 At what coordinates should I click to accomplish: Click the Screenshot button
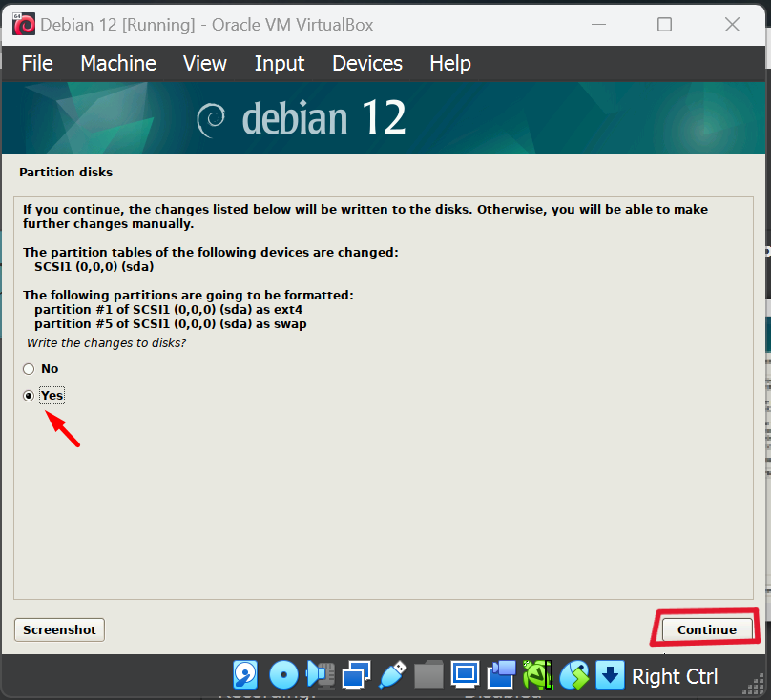59,629
